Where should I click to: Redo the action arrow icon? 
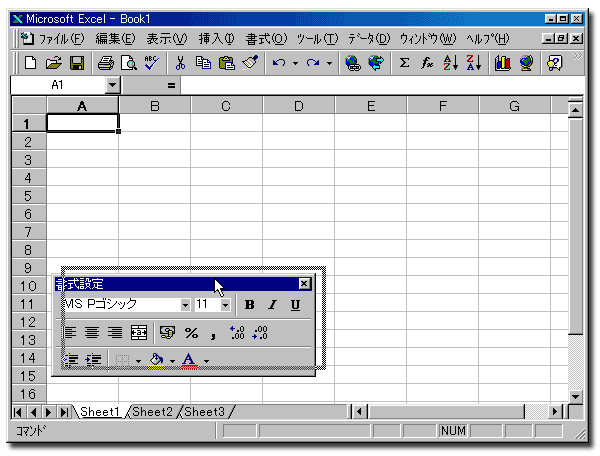pos(313,63)
